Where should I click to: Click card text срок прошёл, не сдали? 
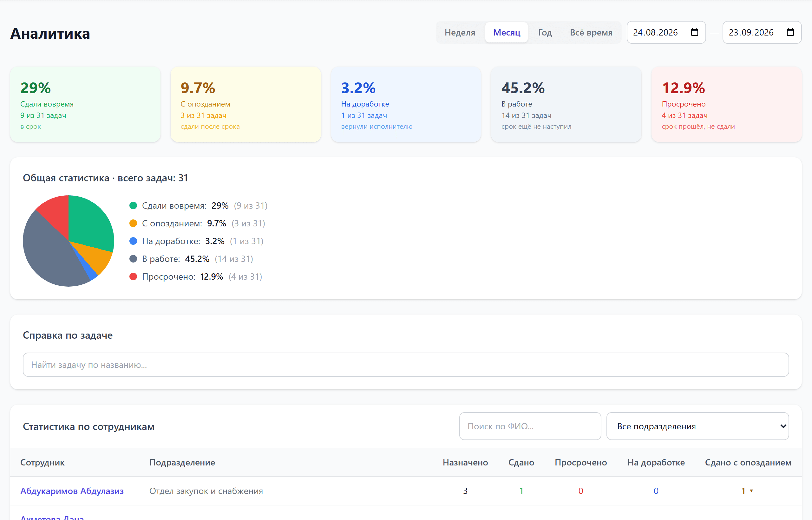[x=698, y=126]
